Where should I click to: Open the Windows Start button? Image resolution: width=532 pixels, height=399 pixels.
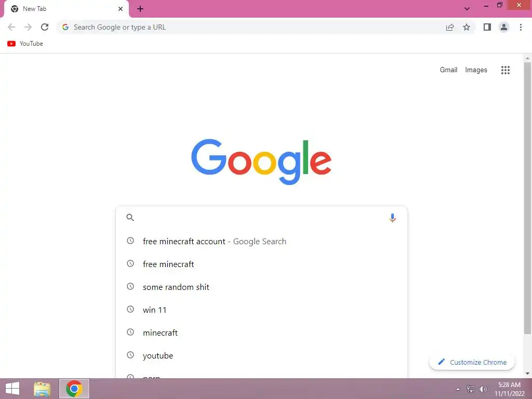tap(12, 389)
